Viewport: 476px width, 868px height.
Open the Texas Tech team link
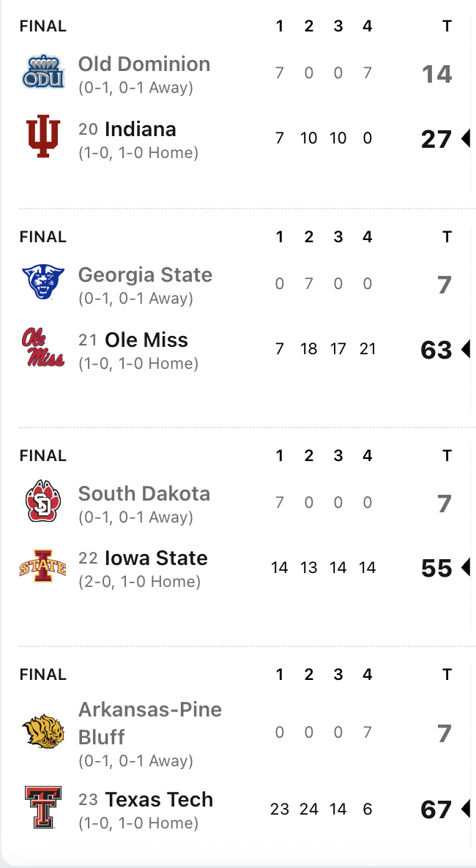pos(159,800)
